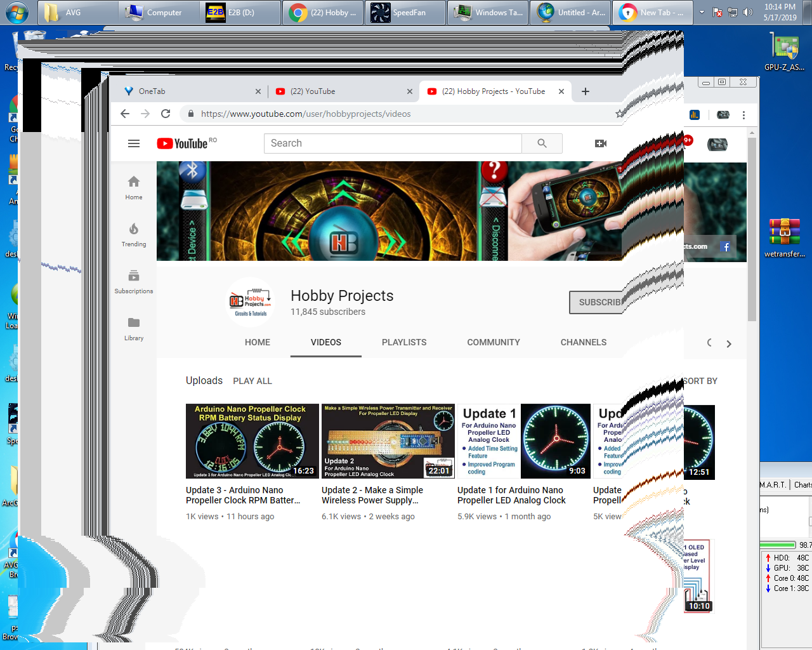This screenshot has width=812, height=650.
Task: Close the Hobby Projects tab
Action: point(561,91)
